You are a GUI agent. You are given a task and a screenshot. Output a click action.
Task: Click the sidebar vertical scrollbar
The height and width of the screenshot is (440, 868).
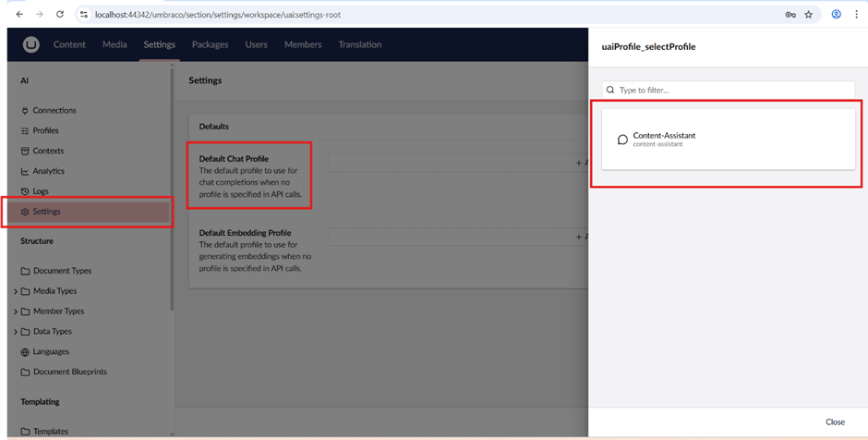pos(172,189)
